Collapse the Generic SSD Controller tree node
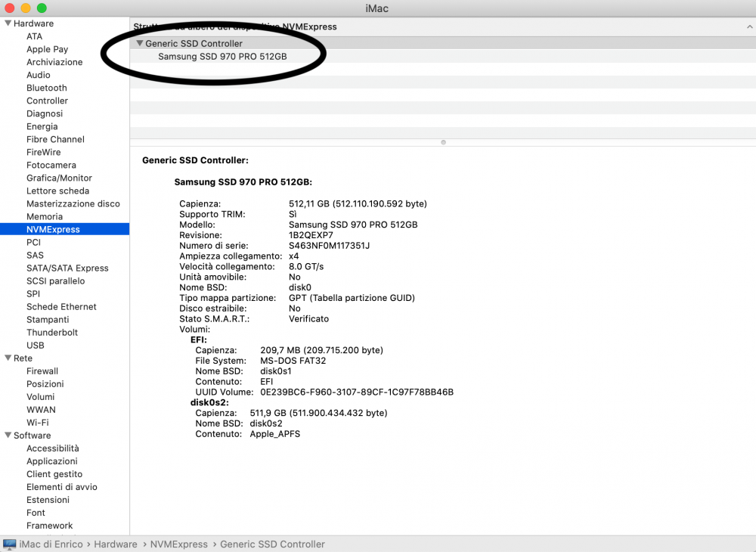This screenshot has height=552, width=756. (x=139, y=43)
